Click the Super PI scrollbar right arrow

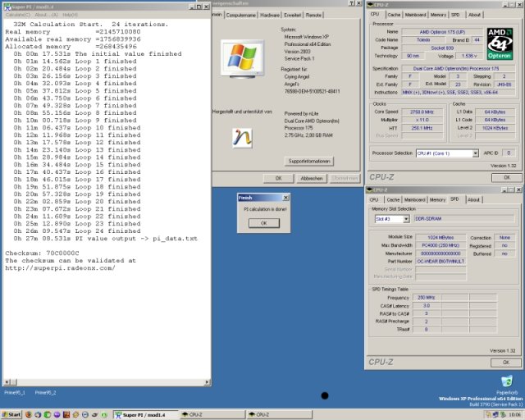pyautogui.click(x=208, y=381)
